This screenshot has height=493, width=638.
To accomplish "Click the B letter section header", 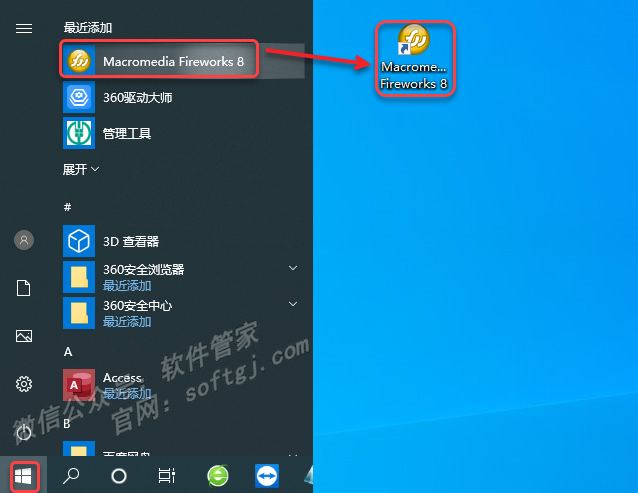I will (67, 424).
